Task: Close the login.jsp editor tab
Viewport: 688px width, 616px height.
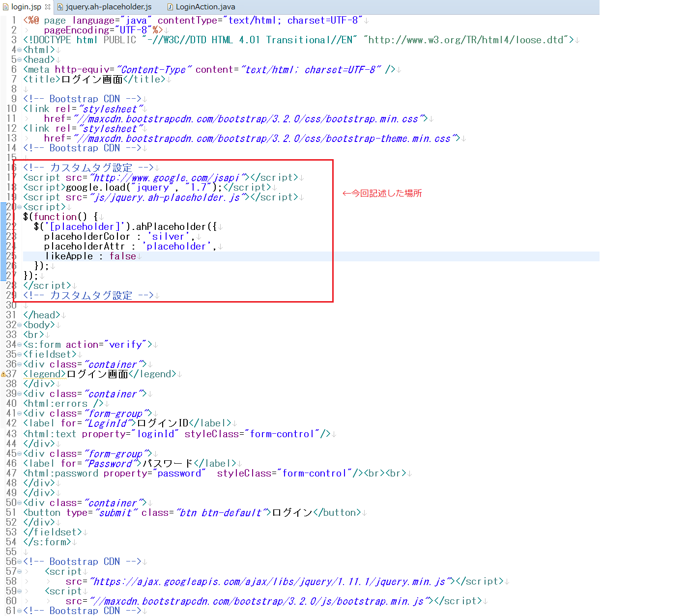Action: (47, 7)
